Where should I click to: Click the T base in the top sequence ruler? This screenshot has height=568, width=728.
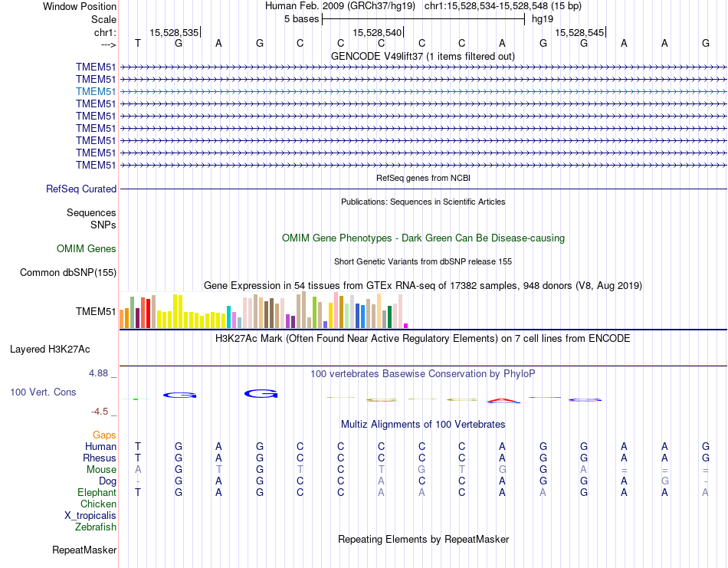click(x=138, y=43)
